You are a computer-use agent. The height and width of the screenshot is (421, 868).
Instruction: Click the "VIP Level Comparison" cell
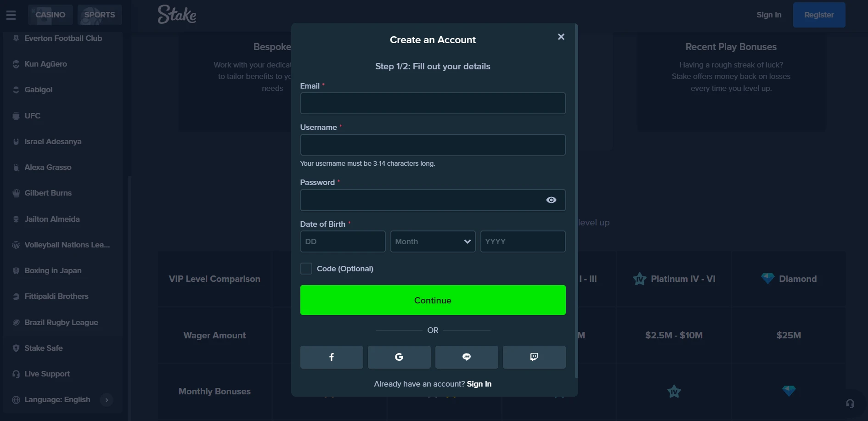[214, 279]
